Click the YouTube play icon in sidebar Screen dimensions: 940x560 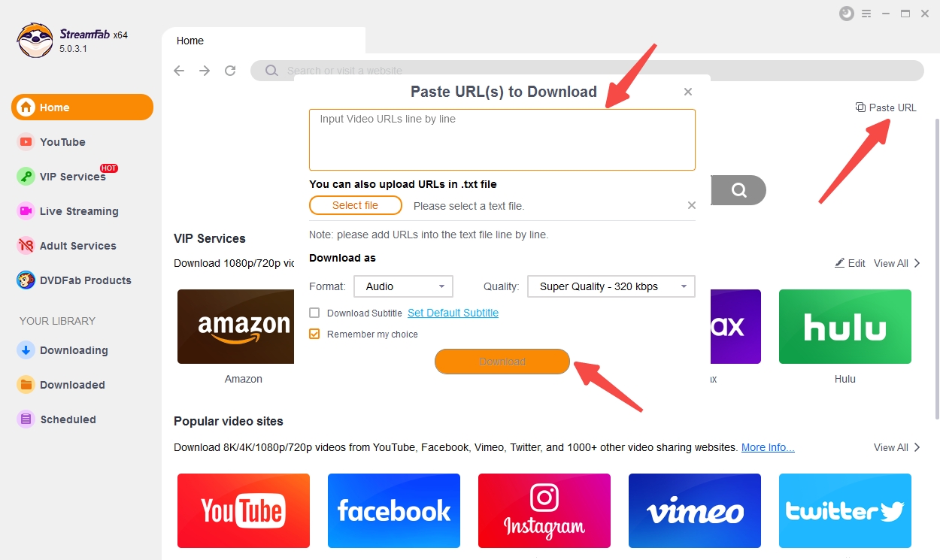click(x=26, y=142)
